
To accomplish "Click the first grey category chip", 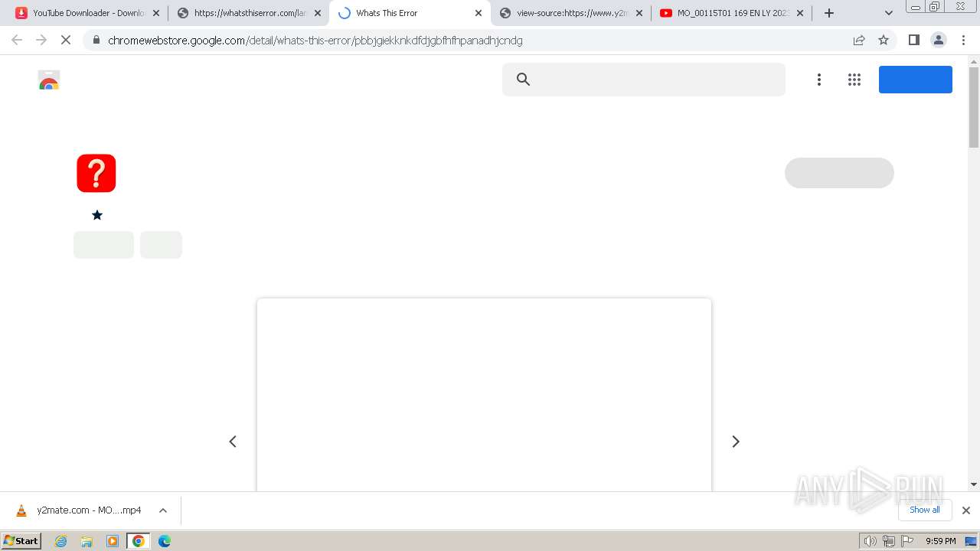I will pos(104,245).
